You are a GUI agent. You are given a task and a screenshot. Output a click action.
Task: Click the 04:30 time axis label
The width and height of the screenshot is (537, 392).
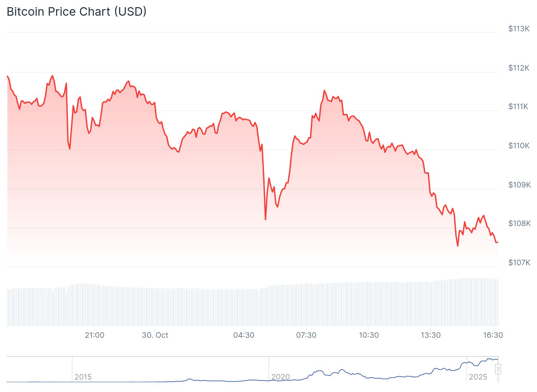[x=244, y=335]
